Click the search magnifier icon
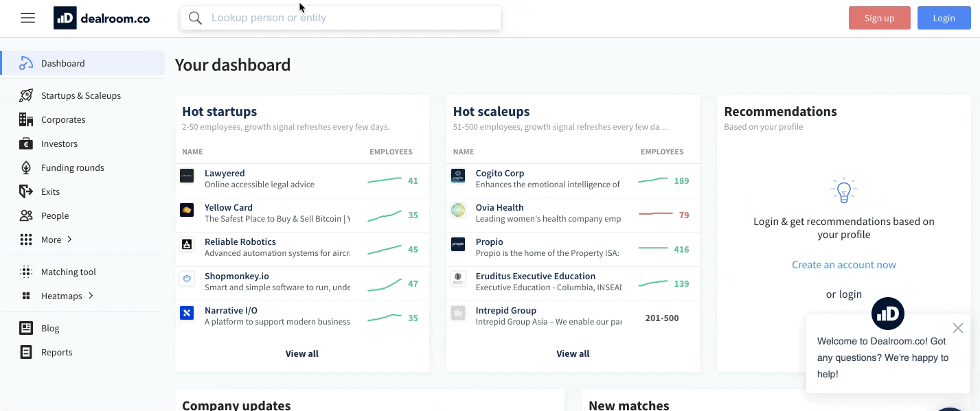Image resolution: width=980 pixels, height=411 pixels. (195, 18)
